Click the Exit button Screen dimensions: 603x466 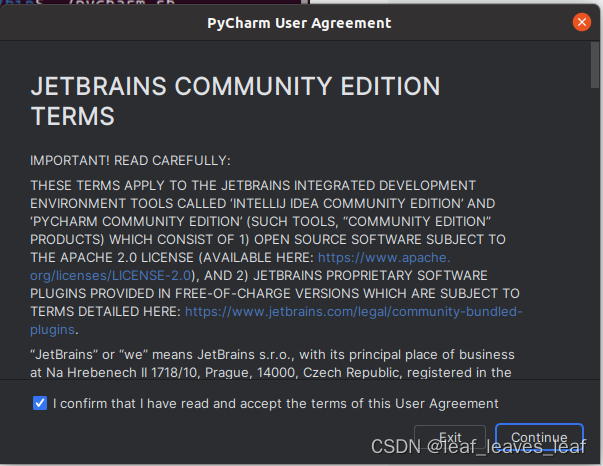pyautogui.click(x=450, y=437)
